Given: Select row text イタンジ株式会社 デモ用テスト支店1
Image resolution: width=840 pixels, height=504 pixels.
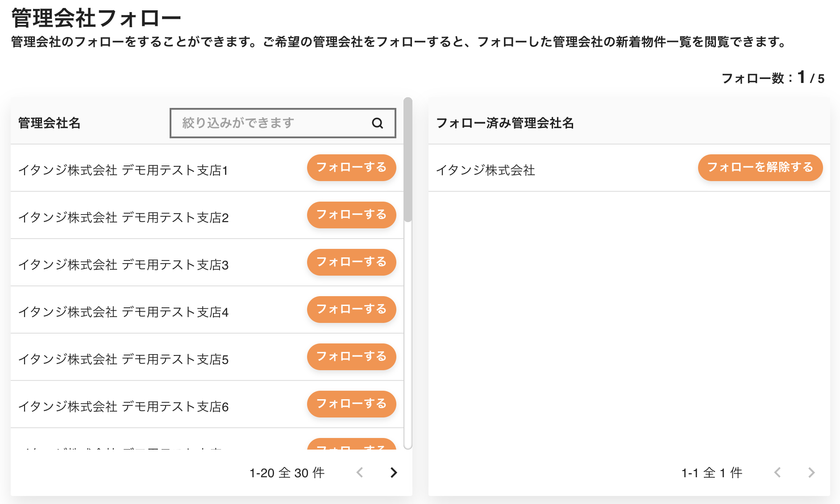Looking at the screenshot, I should pyautogui.click(x=123, y=170).
